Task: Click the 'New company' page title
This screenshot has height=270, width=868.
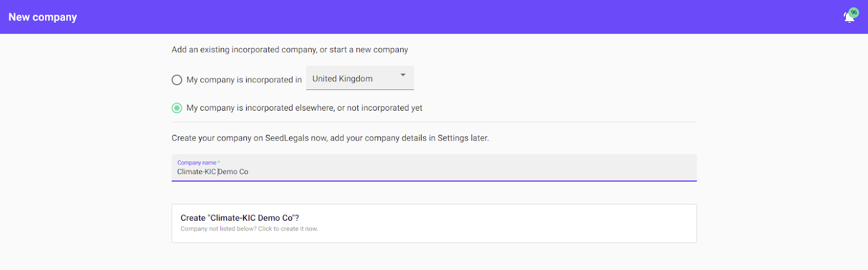Action: 43,17
